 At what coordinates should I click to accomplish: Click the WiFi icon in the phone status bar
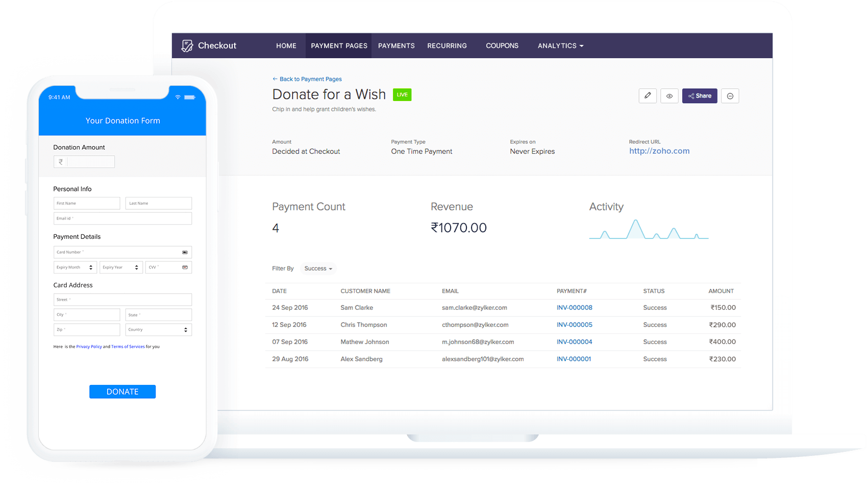pyautogui.click(x=178, y=97)
